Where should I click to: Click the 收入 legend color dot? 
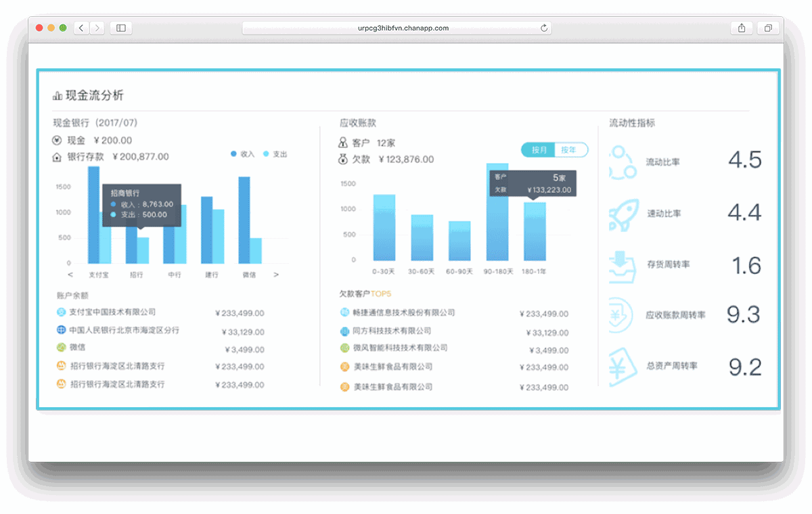click(x=233, y=154)
